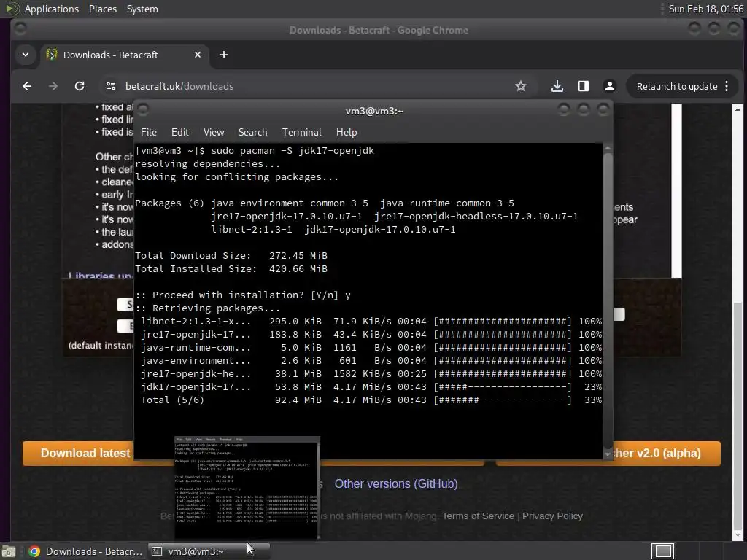The height and width of the screenshot is (560, 747).
Task: Click the workspace switcher in bottom panel
Action: [x=662, y=551]
